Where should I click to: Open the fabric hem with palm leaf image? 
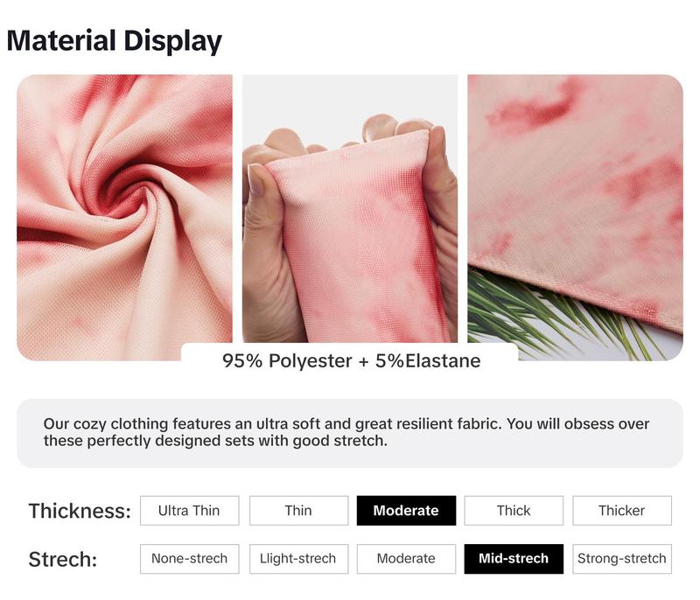pos(576,218)
